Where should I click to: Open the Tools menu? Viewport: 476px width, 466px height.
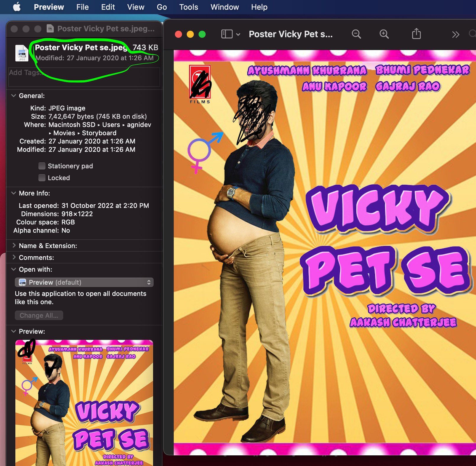tap(189, 7)
